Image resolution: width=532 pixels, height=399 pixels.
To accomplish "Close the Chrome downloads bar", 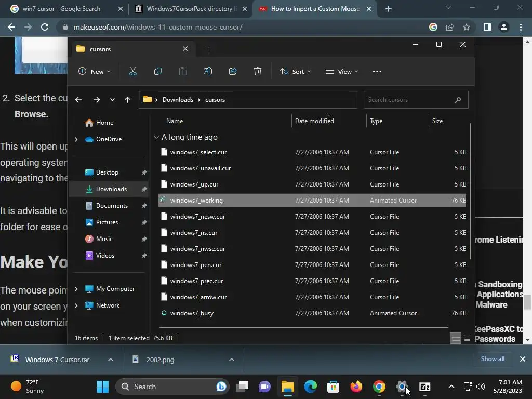I will click(x=523, y=359).
